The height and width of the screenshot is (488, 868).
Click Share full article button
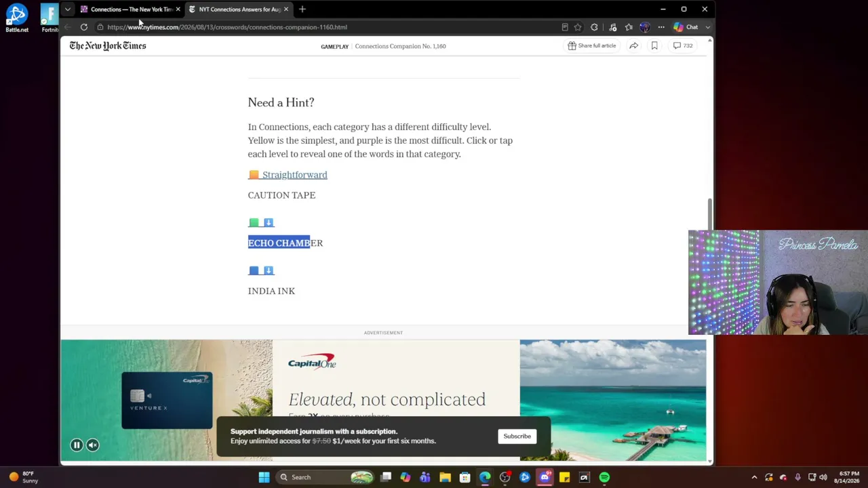pos(592,45)
